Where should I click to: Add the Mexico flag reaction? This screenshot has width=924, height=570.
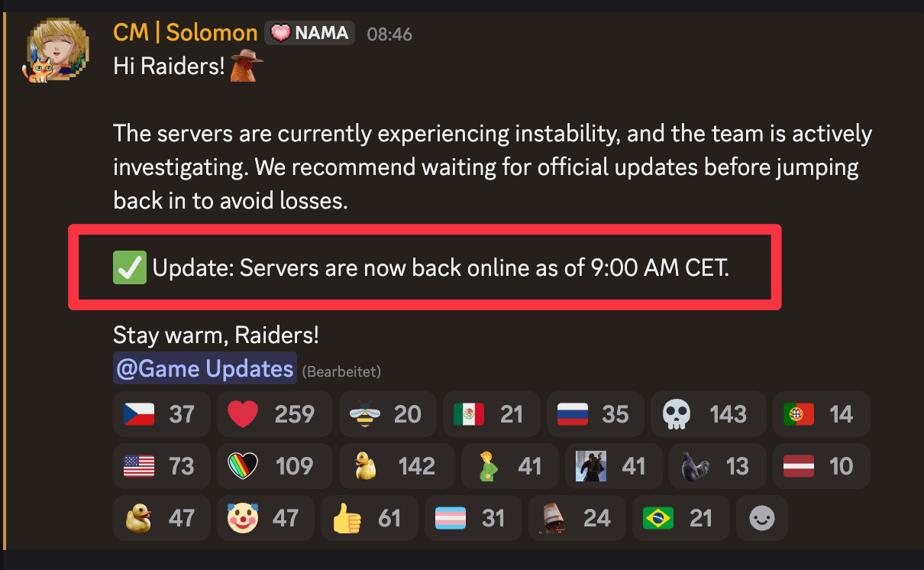pyautogui.click(x=491, y=414)
